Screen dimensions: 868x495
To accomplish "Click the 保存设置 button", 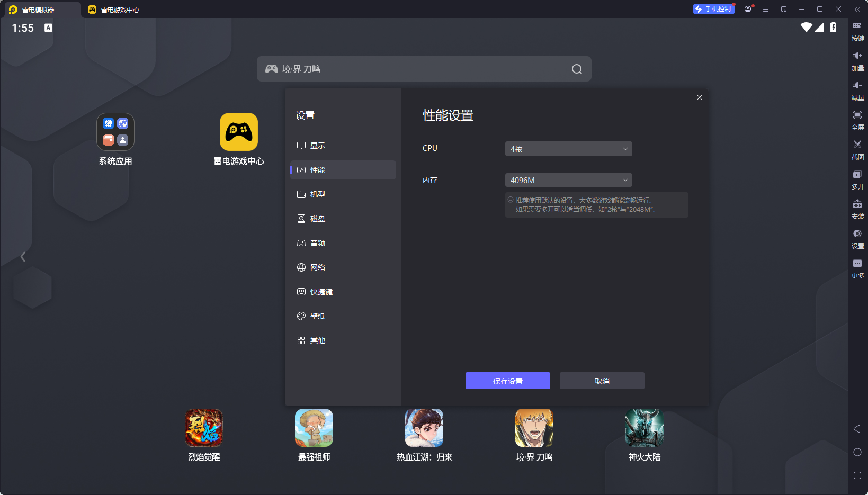I will [x=507, y=381].
